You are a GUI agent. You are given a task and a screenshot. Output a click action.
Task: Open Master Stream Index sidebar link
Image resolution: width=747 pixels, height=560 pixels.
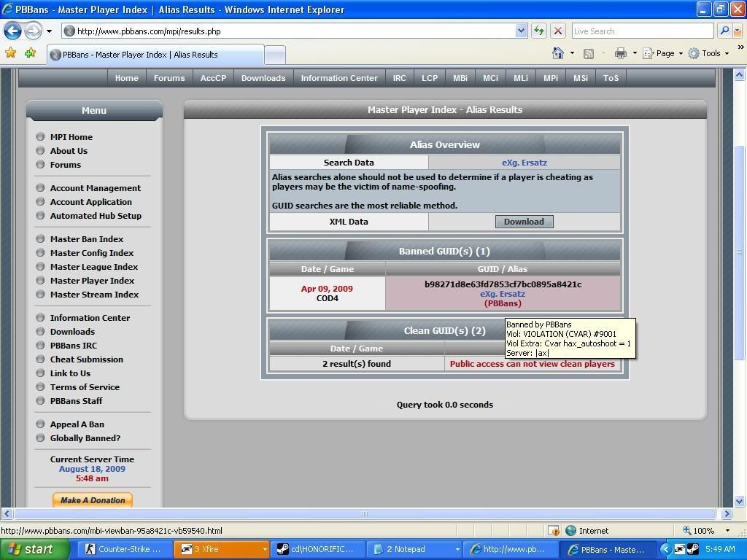(x=94, y=295)
